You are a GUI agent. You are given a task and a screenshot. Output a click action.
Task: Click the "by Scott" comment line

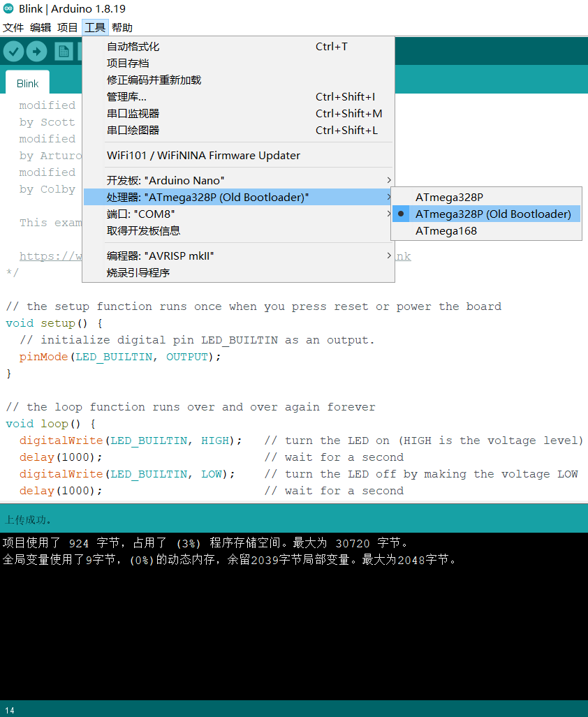pyautogui.click(x=47, y=122)
